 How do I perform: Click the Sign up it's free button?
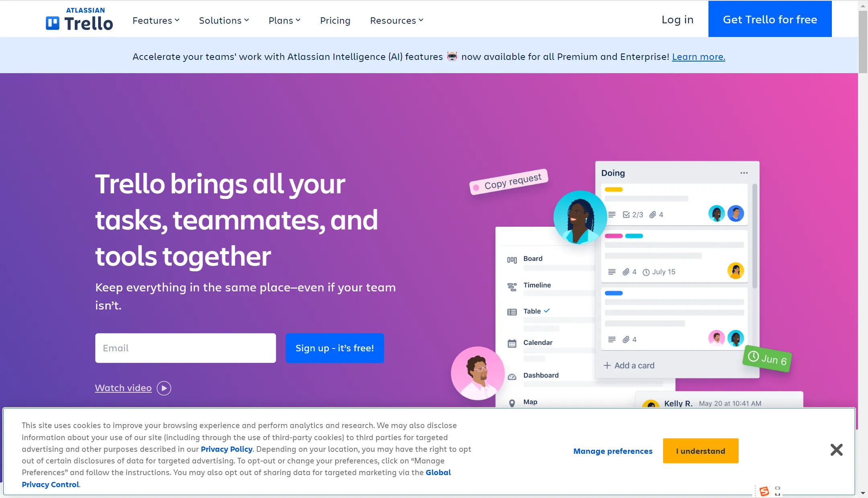tap(334, 348)
